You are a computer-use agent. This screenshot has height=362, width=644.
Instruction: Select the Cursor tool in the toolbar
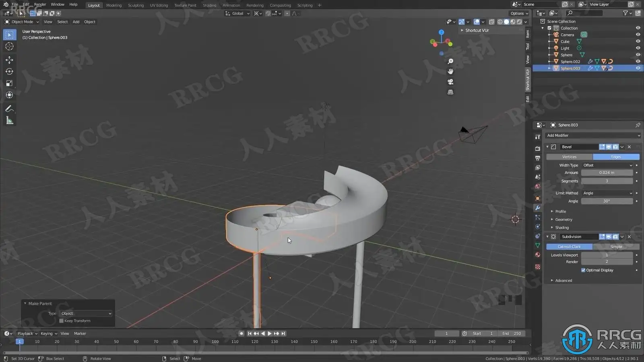tap(9, 47)
